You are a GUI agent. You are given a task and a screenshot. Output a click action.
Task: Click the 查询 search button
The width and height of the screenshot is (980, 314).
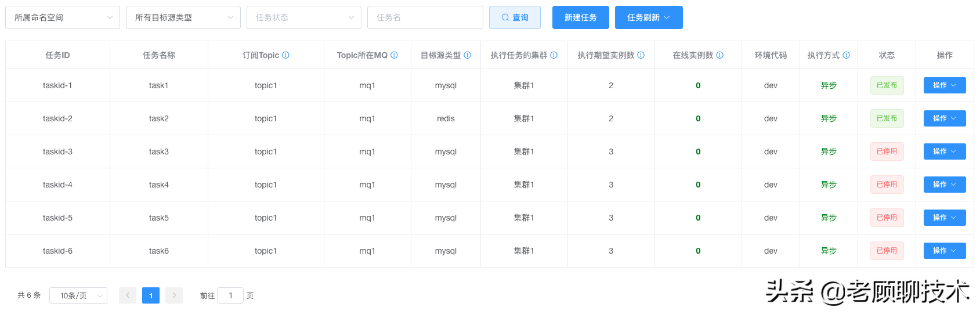point(515,17)
